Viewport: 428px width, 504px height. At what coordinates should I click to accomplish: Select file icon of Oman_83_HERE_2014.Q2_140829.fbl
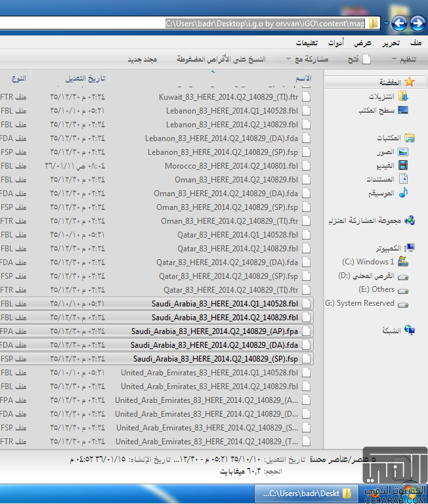pyautogui.click(x=307, y=180)
